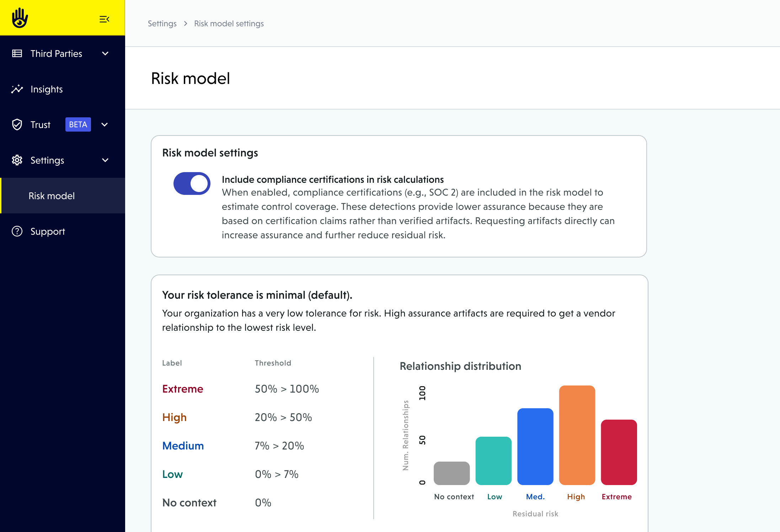
Task: Collapse the Settings menu chevron
Action: tap(105, 160)
